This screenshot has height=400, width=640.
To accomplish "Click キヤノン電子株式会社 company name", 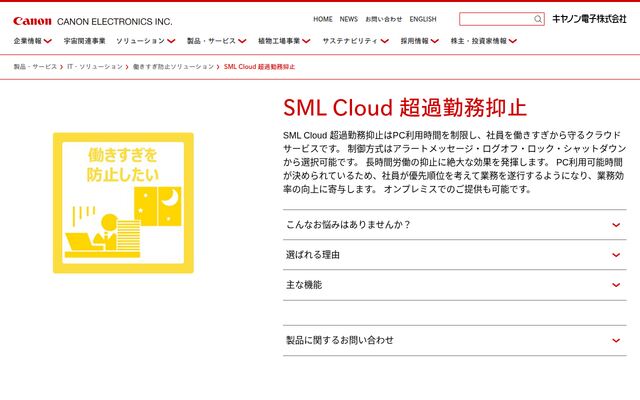I will (589, 19).
